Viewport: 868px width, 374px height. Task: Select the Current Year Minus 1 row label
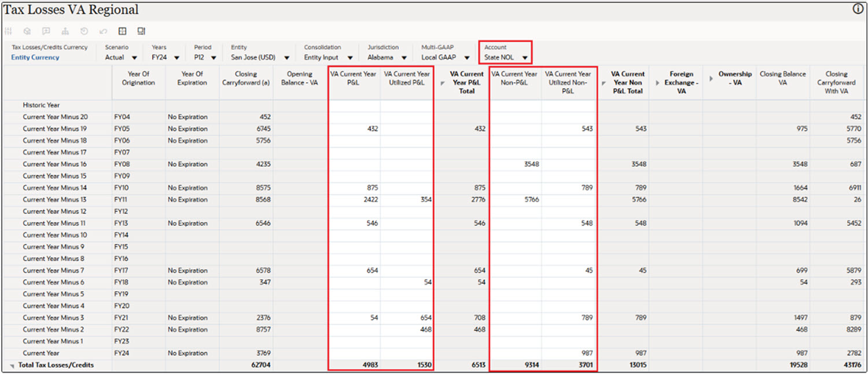[53, 341]
